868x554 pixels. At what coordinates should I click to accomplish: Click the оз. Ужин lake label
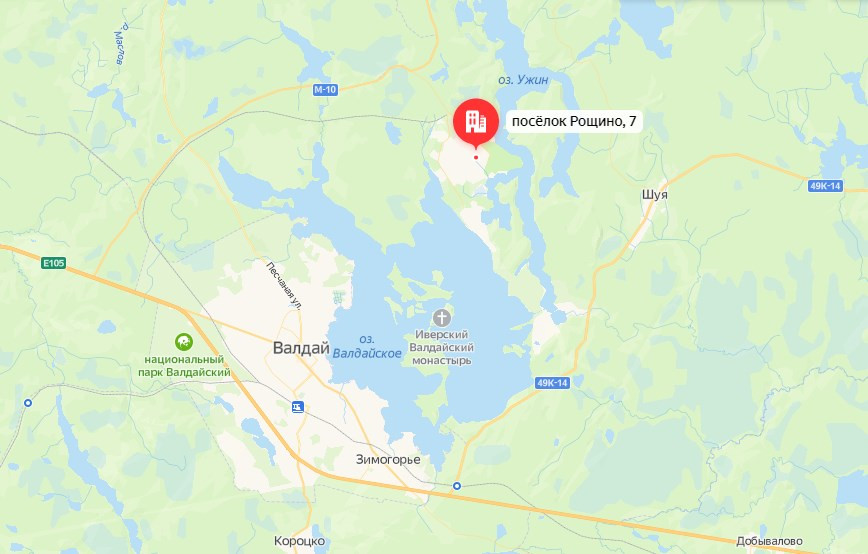click(x=523, y=80)
